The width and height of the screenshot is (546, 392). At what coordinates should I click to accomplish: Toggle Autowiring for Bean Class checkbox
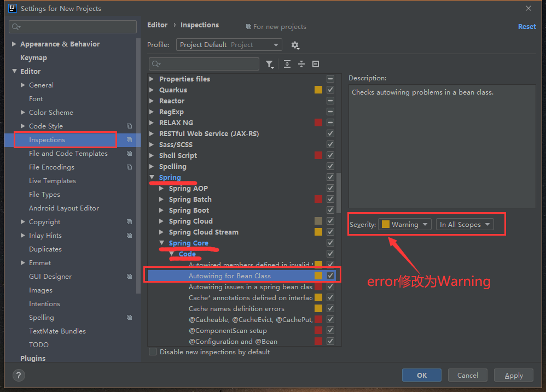330,276
